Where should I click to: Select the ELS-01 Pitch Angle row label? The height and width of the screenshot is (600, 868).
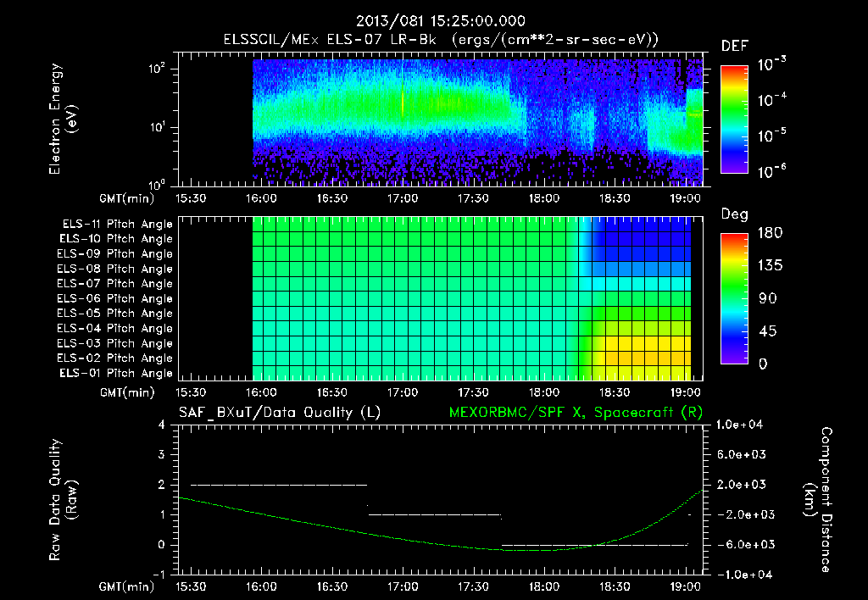[116, 374]
